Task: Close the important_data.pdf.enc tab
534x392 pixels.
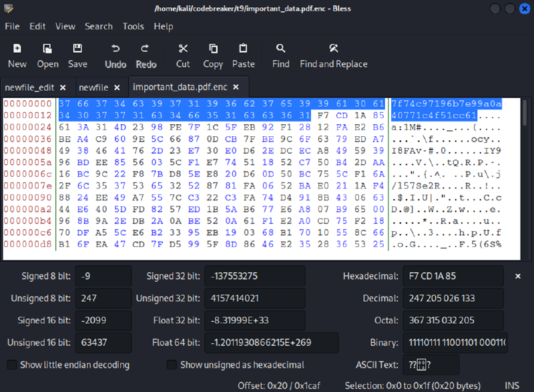Action: [238, 87]
